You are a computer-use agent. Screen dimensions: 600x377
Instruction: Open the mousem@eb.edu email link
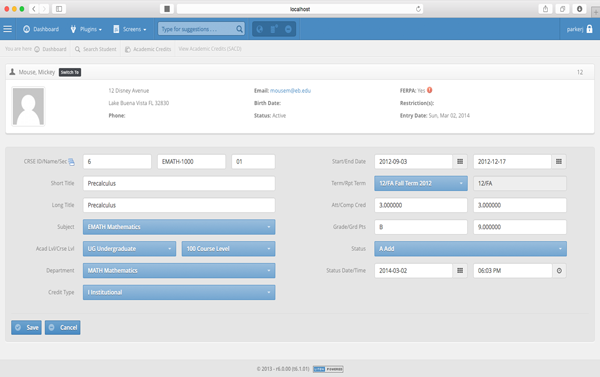[x=290, y=91]
